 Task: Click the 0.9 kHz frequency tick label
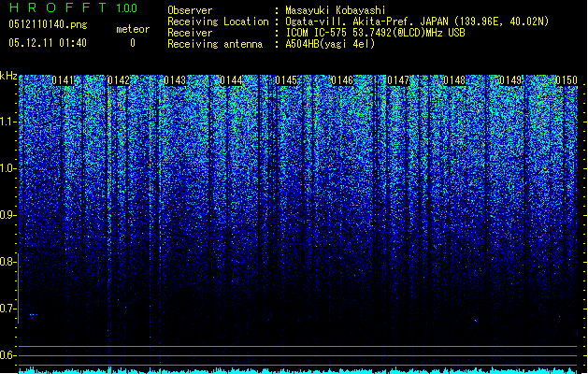coord(7,215)
